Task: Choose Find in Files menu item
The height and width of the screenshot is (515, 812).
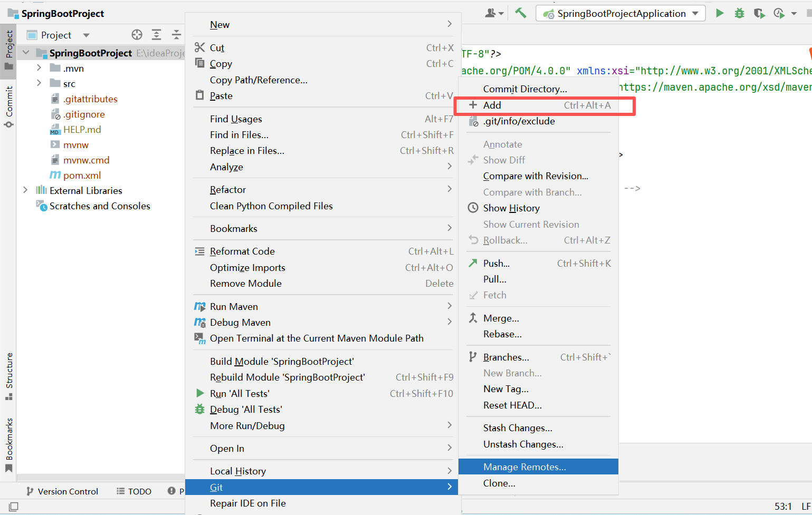Action: (x=323, y=135)
